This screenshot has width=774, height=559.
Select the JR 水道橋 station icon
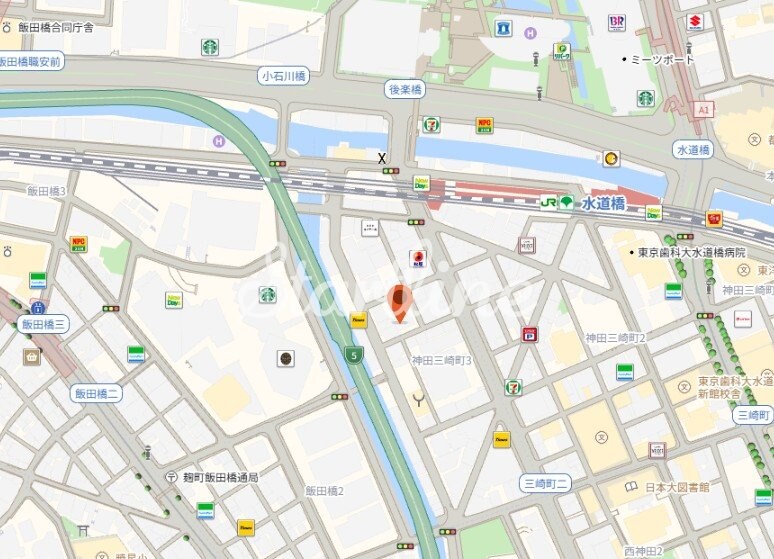557,202
